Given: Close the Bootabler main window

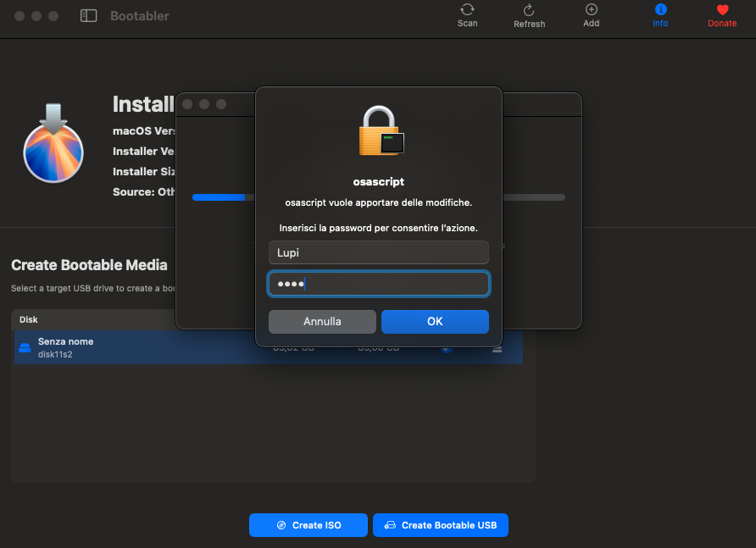Looking at the screenshot, I should (19, 16).
